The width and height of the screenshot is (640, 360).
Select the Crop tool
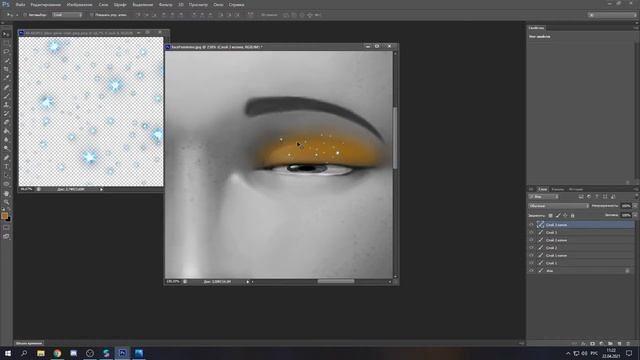tap(6, 69)
